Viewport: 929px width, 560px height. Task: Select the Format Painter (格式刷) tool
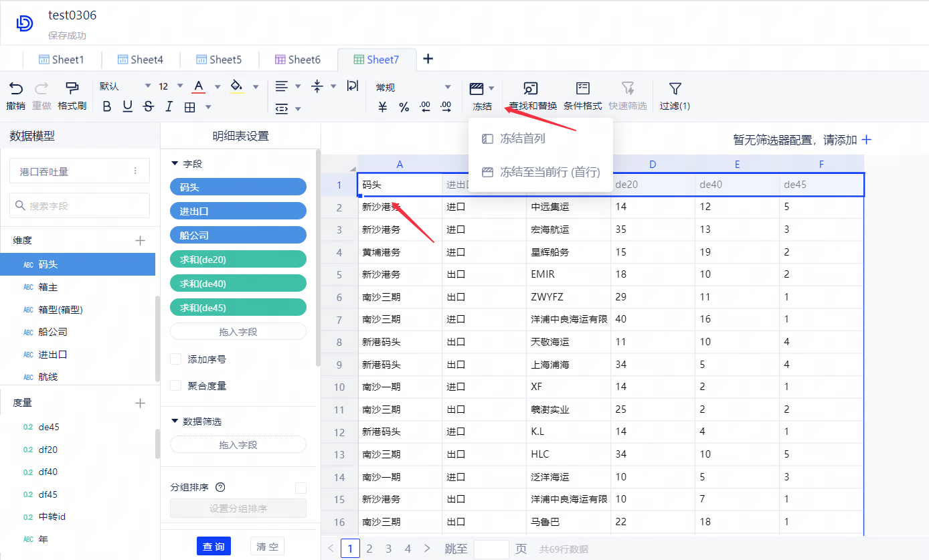[72, 88]
